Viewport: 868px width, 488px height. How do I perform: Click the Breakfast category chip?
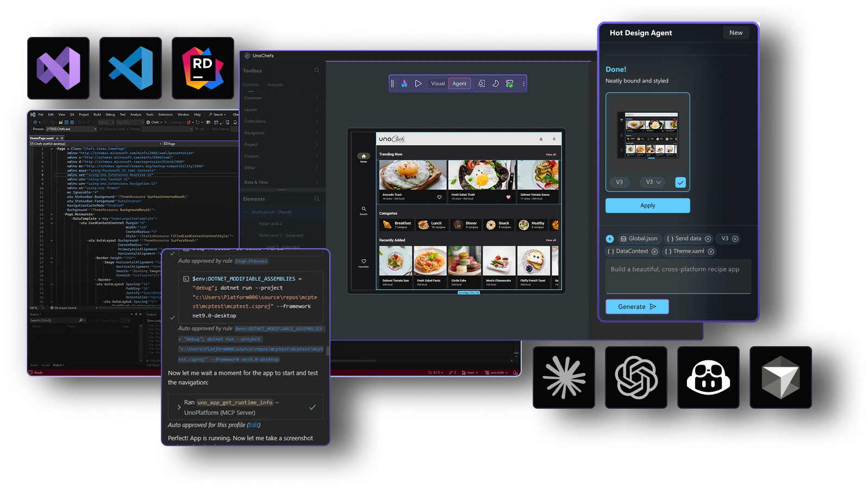click(x=398, y=225)
